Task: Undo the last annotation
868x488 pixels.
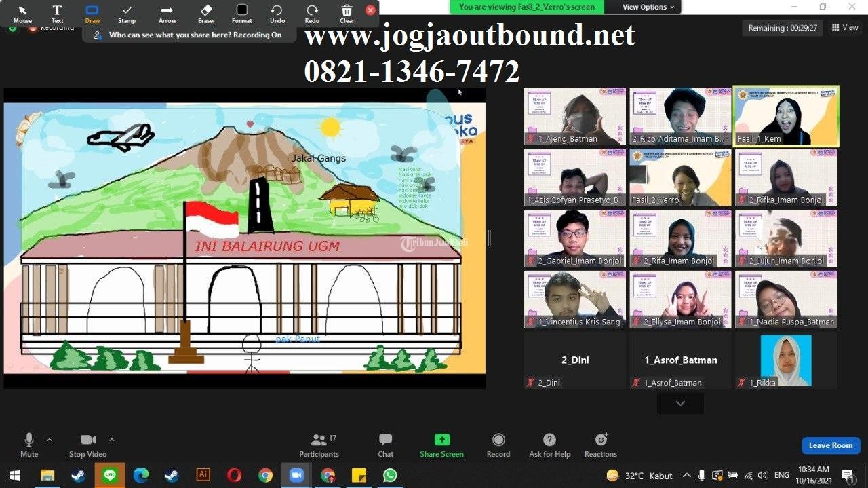Action: click(277, 14)
